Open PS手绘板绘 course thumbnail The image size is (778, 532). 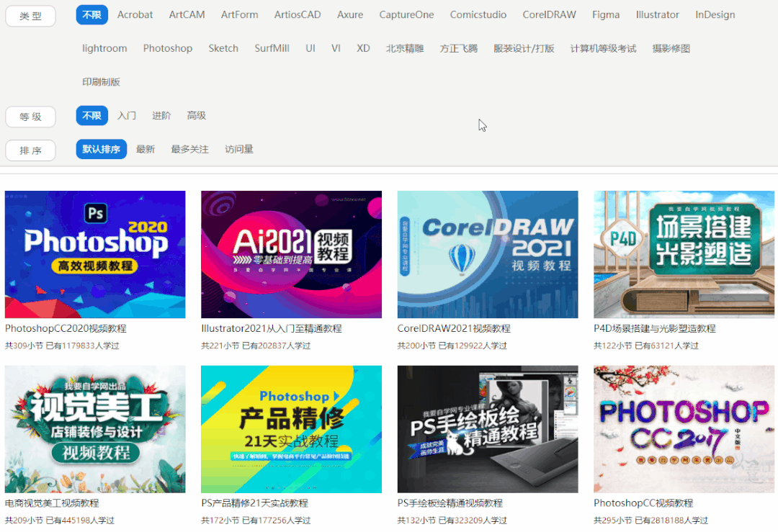click(488, 429)
